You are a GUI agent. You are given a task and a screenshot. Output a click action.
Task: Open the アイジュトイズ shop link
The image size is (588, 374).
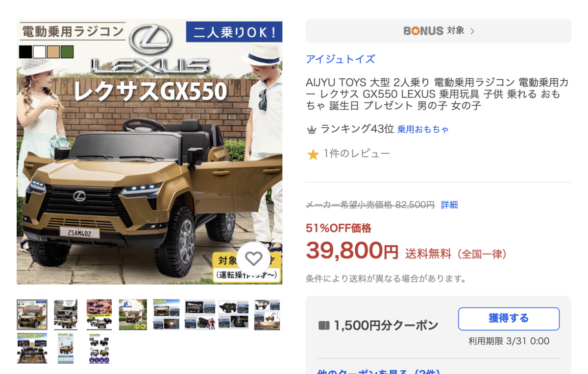pos(341,59)
